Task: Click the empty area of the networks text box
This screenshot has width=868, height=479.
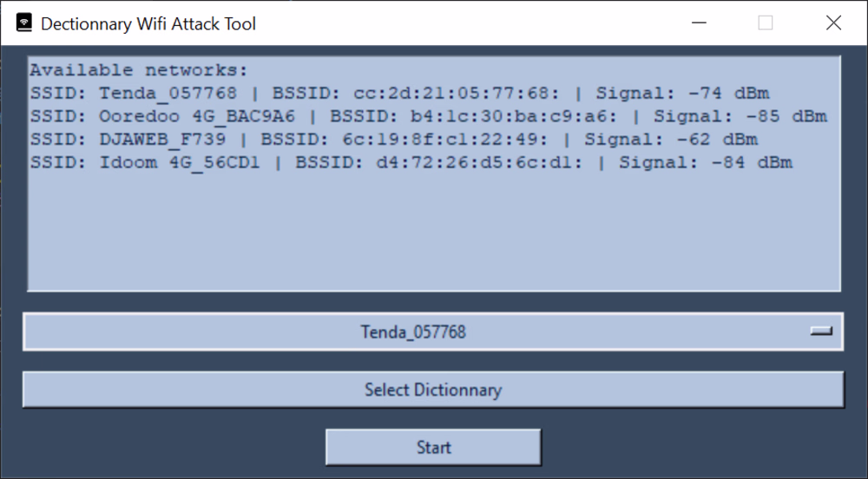Action: [434, 233]
